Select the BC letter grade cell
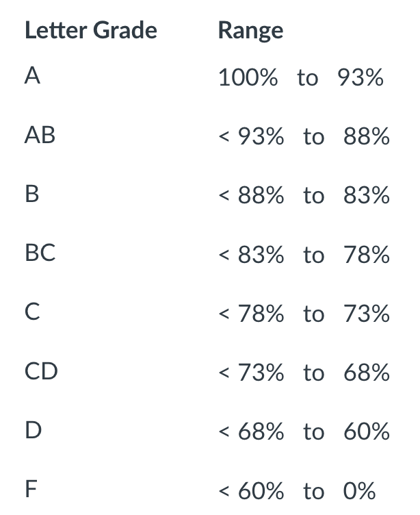The image size is (420, 515). point(40,254)
